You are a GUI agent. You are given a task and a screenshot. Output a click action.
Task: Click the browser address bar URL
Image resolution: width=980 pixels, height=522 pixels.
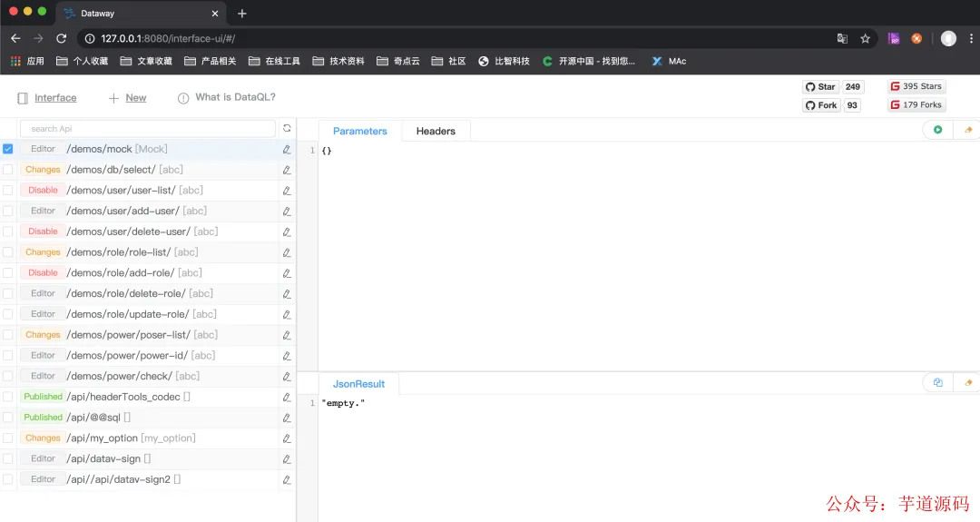(168, 39)
